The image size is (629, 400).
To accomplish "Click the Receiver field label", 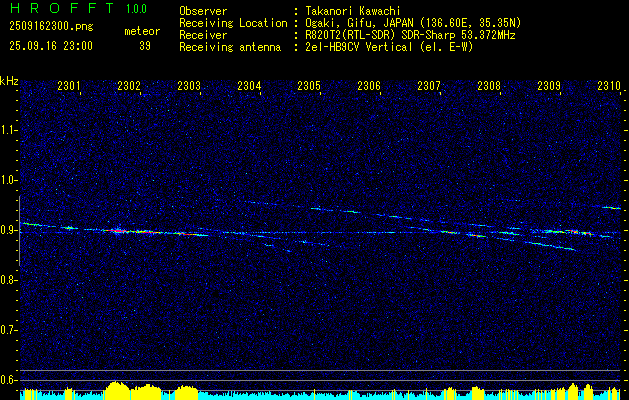I will click(203, 35).
